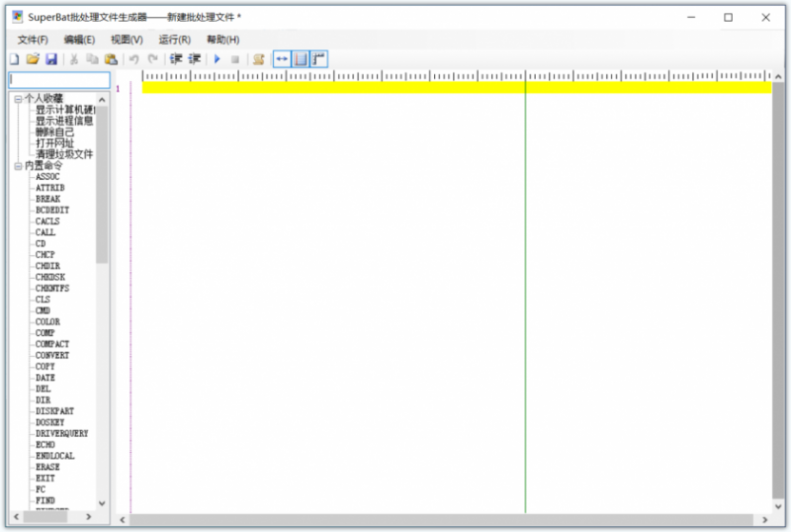Click the command tree scroll down arrow

coord(103,503)
